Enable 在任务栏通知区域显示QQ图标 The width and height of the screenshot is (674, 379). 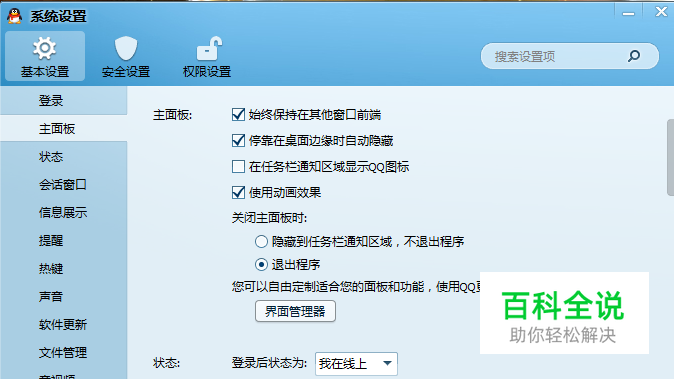pyautogui.click(x=238, y=166)
